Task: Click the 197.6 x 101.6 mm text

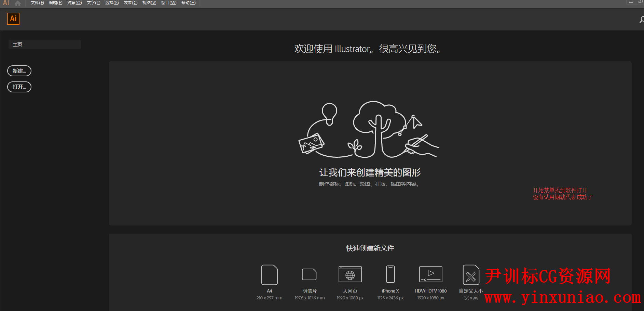Action: [x=310, y=298]
